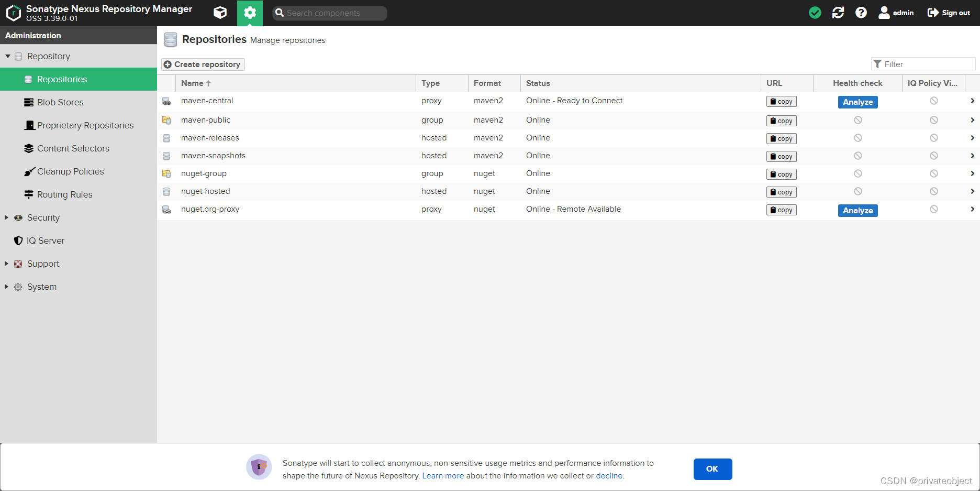This screenshot has width=980, height=491.
Task: Expand the System tree node
Action: (6, 287)
